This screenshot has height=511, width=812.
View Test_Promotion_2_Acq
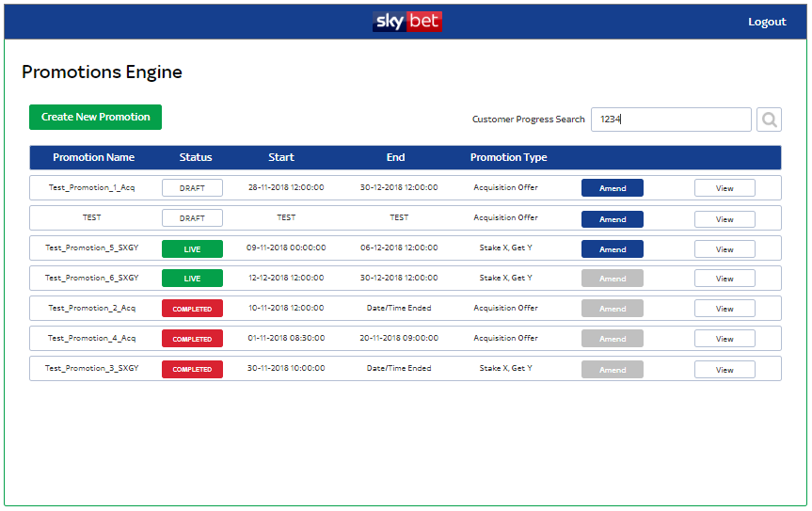(x=724, y=309)
